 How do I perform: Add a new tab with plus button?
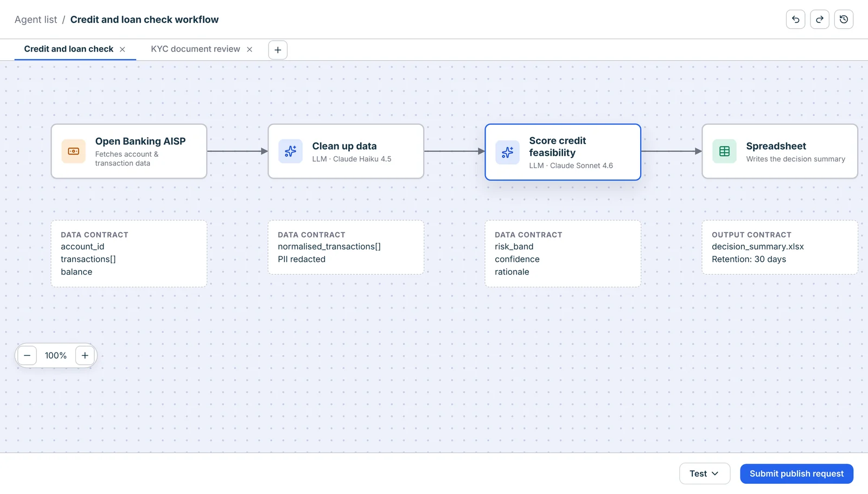[x=278, y=50]
